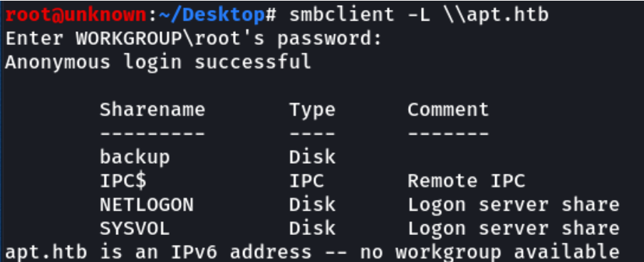Select the NETLOGON share name
The width and height of the screenshot is (644, 262).
click(x=147, y=204)
